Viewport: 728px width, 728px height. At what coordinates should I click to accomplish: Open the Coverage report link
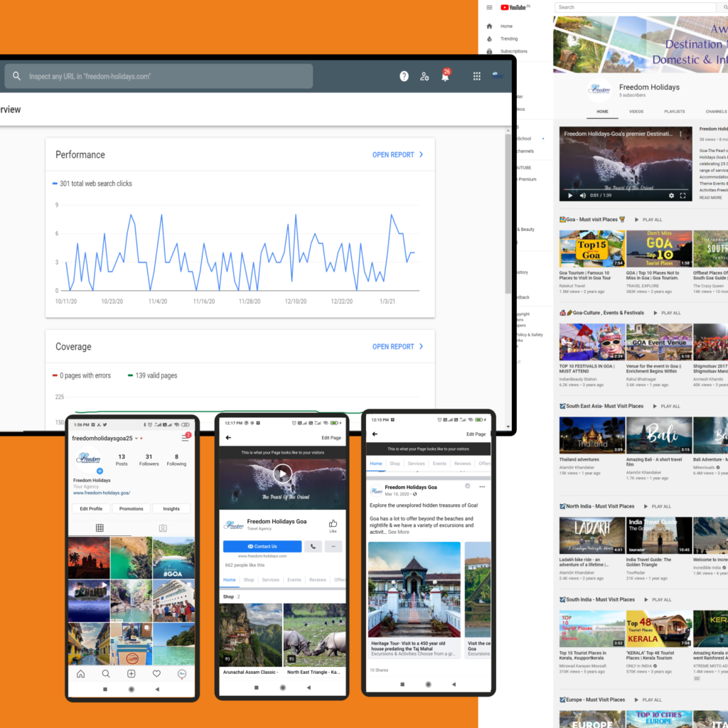397,346
